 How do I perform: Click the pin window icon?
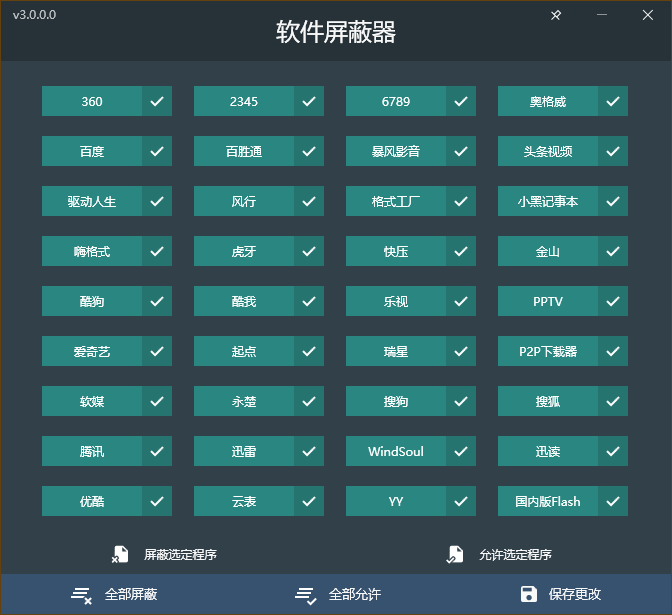[555, 15]
